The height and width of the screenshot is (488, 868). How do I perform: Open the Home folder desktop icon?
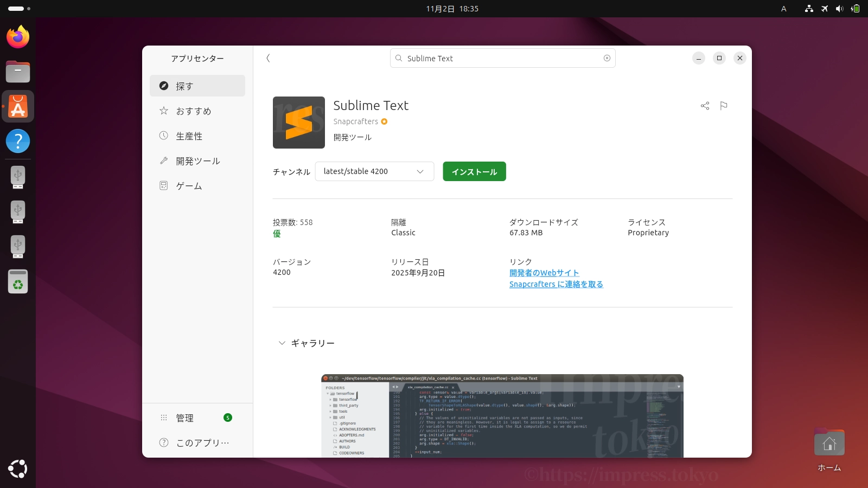(829, 450)
